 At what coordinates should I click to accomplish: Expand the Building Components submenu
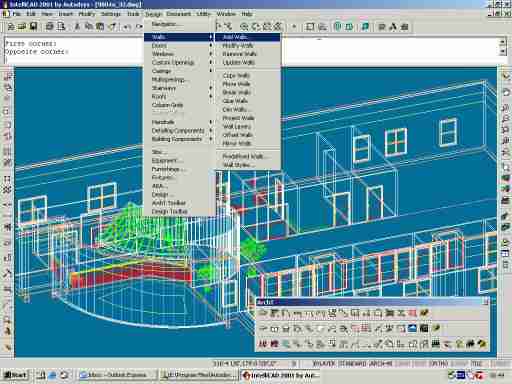click(179, 139)
